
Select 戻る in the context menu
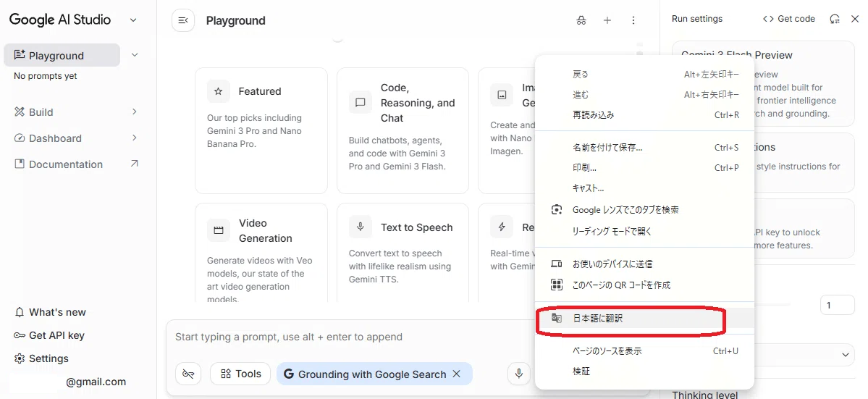[x=646, y=74]
